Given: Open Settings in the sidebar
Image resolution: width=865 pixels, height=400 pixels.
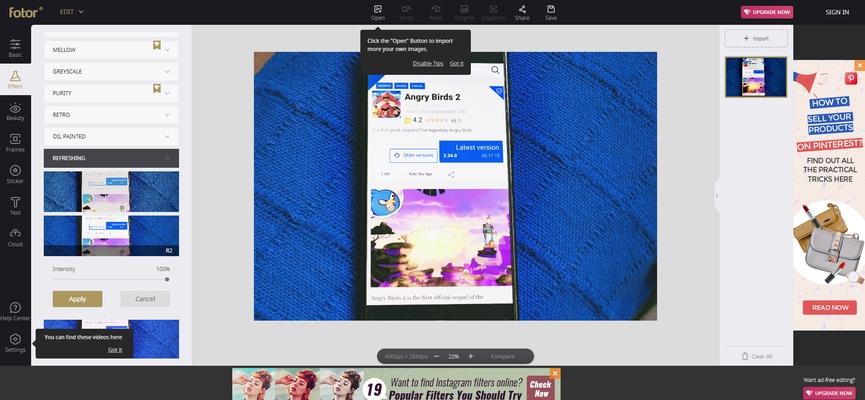Looking at the screenshot, I should pyautogui.click(x=15, y=343).
